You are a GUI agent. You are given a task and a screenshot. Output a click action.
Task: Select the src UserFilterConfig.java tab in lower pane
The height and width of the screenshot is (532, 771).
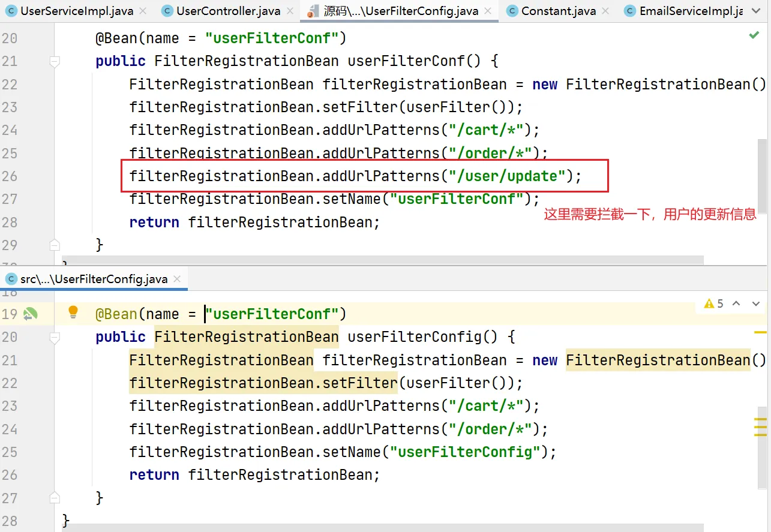pyautogui.click(x=94, y=279)
